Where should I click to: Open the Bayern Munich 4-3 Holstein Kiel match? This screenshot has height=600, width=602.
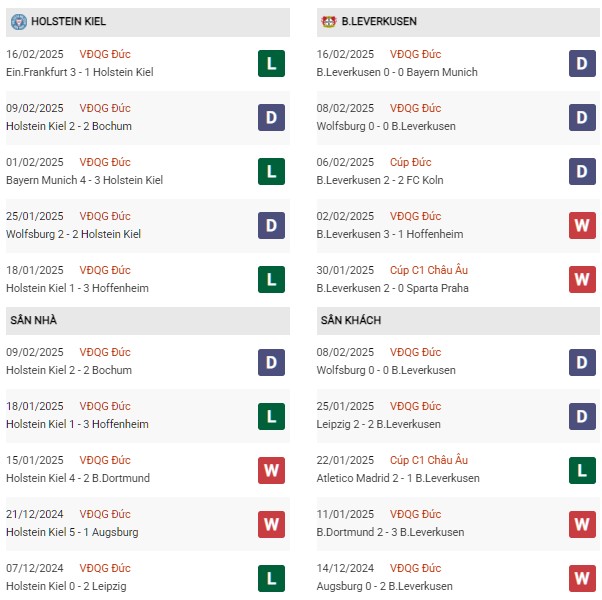(84, 180)
